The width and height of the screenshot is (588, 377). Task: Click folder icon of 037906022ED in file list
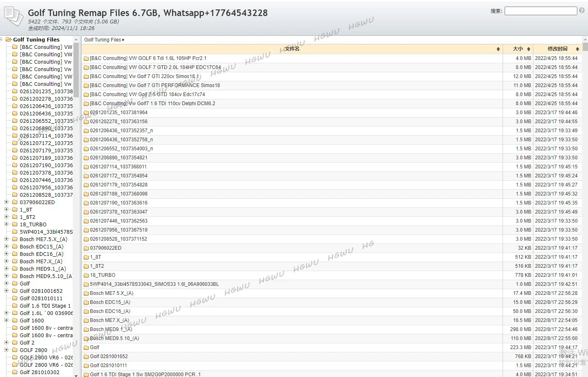pos(86,248)
